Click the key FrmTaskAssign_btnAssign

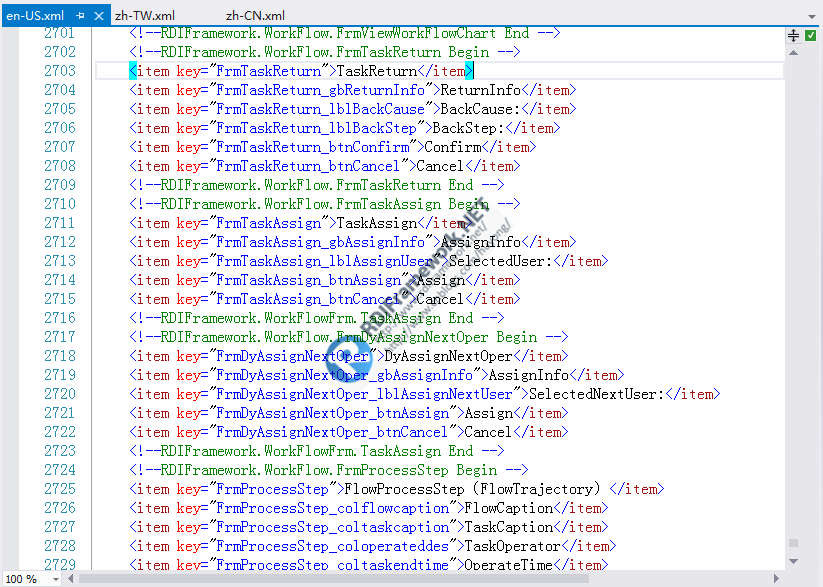point(308,280)
